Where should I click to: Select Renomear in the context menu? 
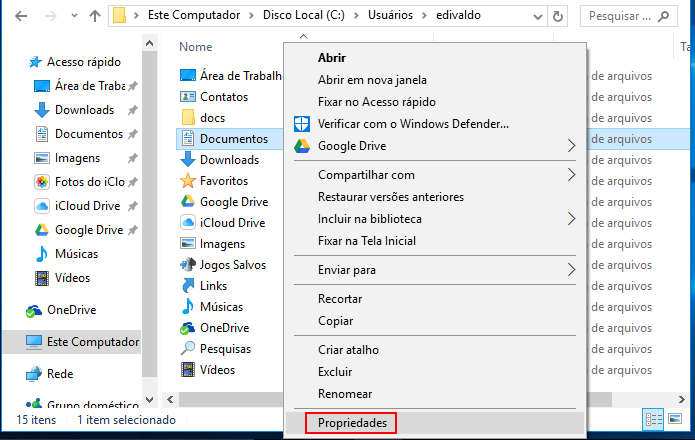pyautogui.click(x=345, y=394)
